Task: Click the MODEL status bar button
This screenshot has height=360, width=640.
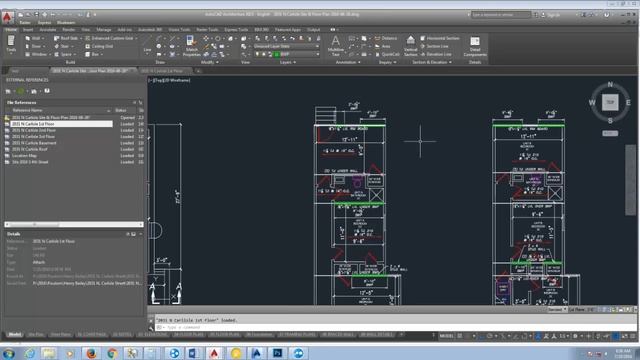Action: pos(447,336)
